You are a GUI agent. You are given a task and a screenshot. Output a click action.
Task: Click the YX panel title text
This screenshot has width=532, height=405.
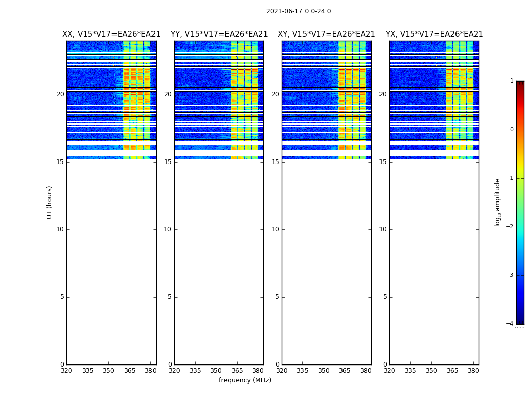tap(434, 34)
